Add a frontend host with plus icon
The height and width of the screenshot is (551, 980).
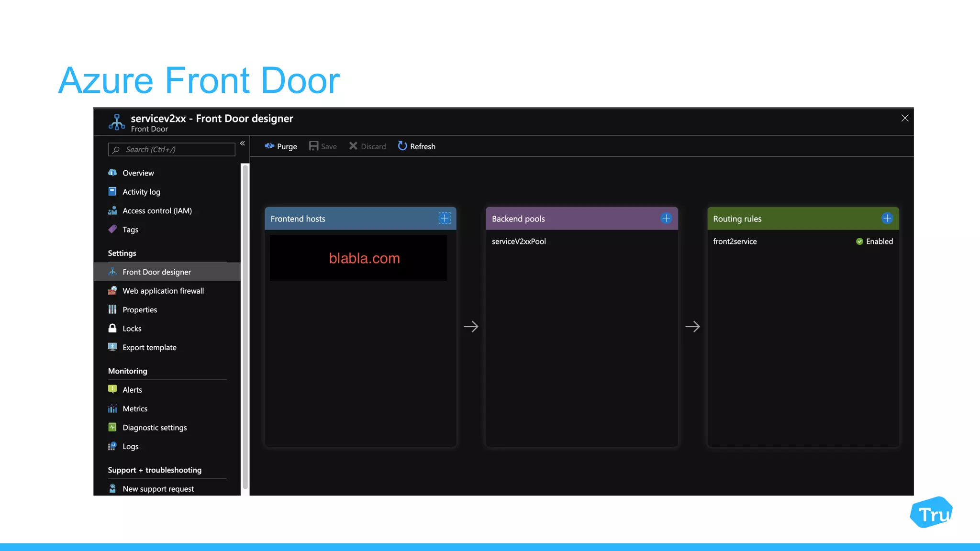[x=445, y=218]
